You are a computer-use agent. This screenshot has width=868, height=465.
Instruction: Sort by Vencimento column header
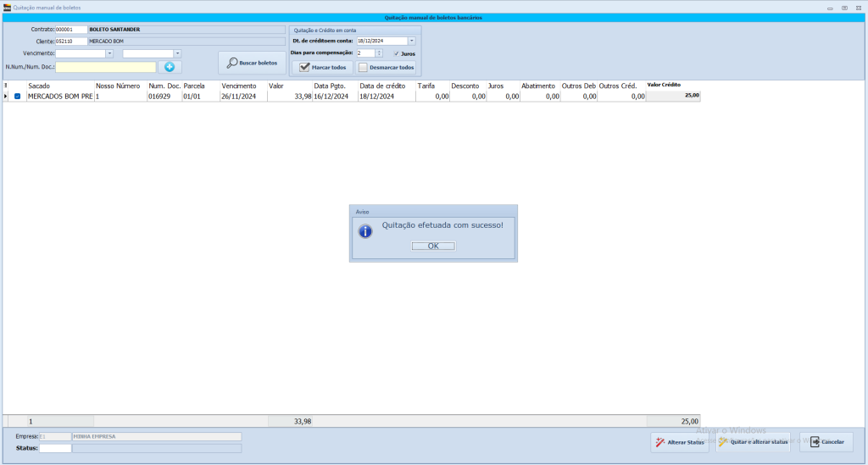point(238,86)
